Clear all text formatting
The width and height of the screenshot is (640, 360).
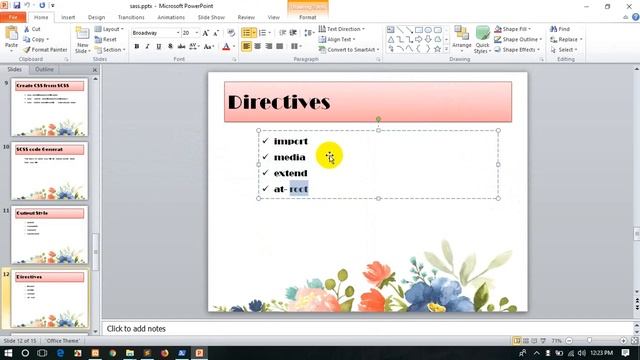231,33
